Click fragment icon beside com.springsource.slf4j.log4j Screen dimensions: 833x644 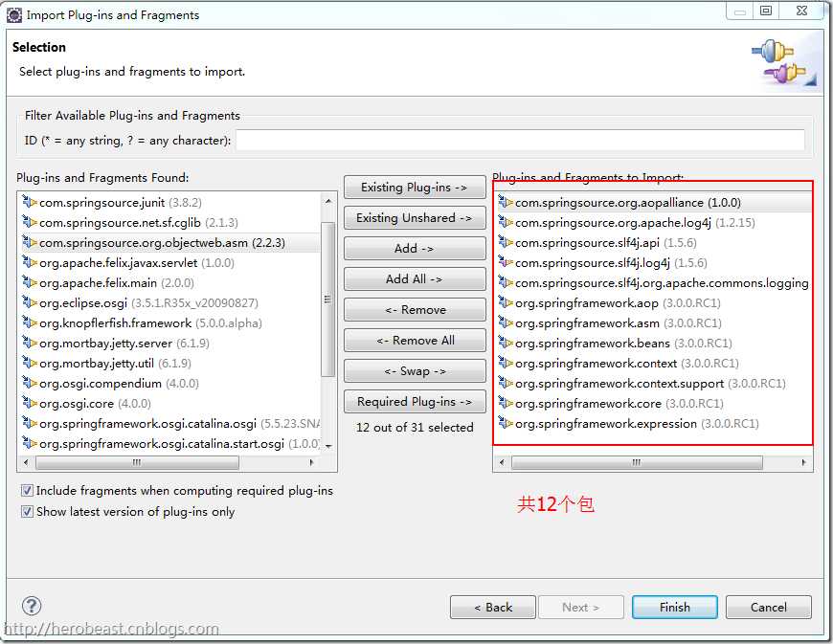point(506,263)
